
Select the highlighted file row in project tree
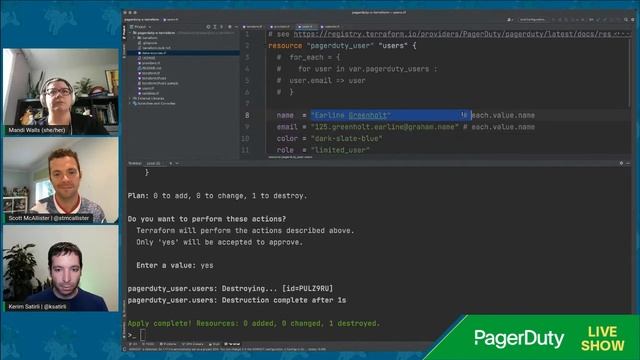click(183, 53)
